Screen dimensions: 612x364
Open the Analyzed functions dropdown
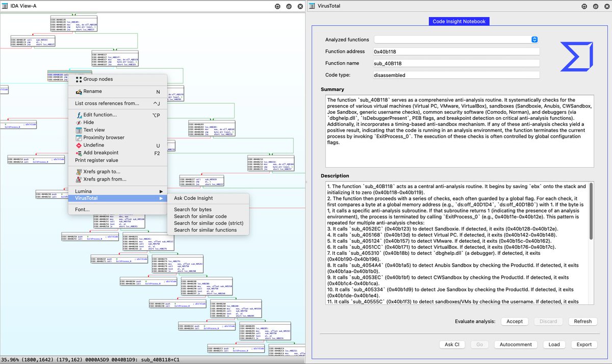coord(456,40)
